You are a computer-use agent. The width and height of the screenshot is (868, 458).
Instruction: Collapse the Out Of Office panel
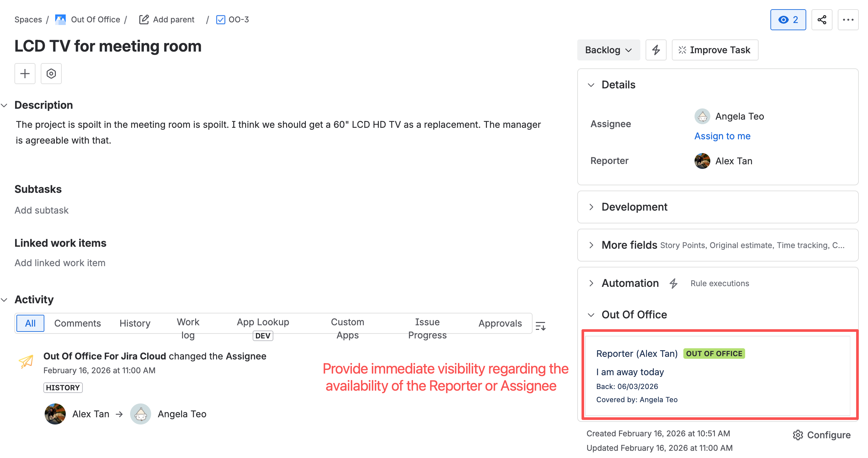591,315
